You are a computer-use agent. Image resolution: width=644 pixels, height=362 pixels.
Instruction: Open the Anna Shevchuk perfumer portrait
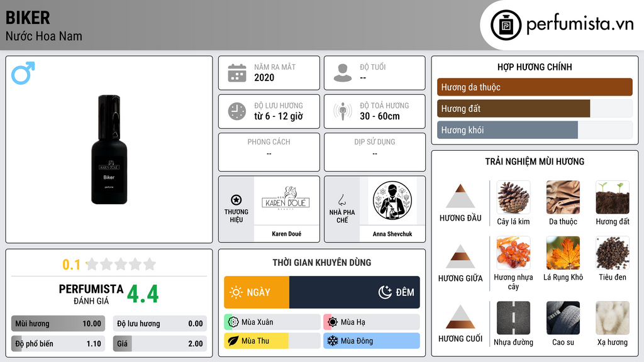392,200
